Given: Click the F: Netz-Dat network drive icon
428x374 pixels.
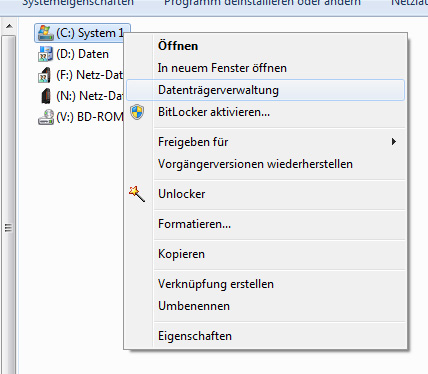Looking at the screenshot, I should [45, 75].
